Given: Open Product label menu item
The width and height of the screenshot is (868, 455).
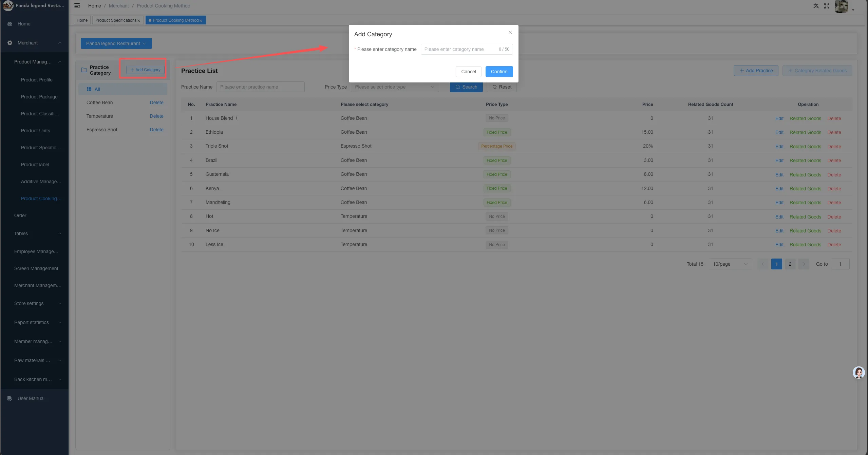Looking at the screenshot, I should tap(35, 165).
